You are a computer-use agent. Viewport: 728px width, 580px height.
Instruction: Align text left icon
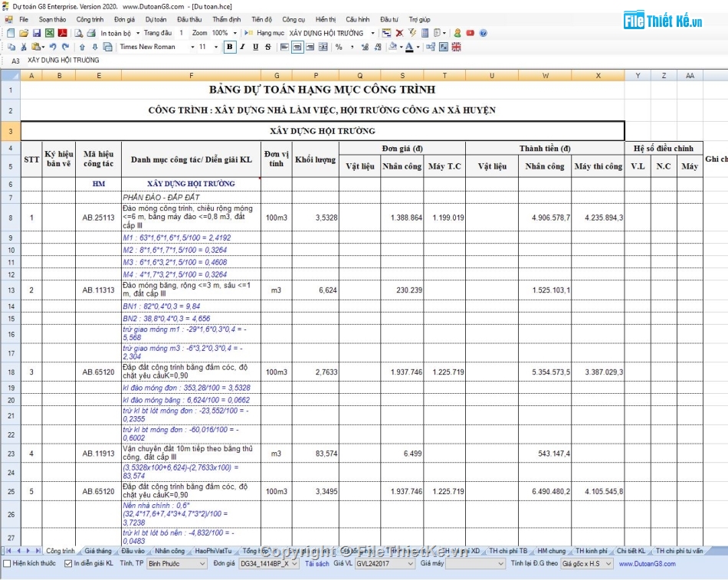pos(284,47)
